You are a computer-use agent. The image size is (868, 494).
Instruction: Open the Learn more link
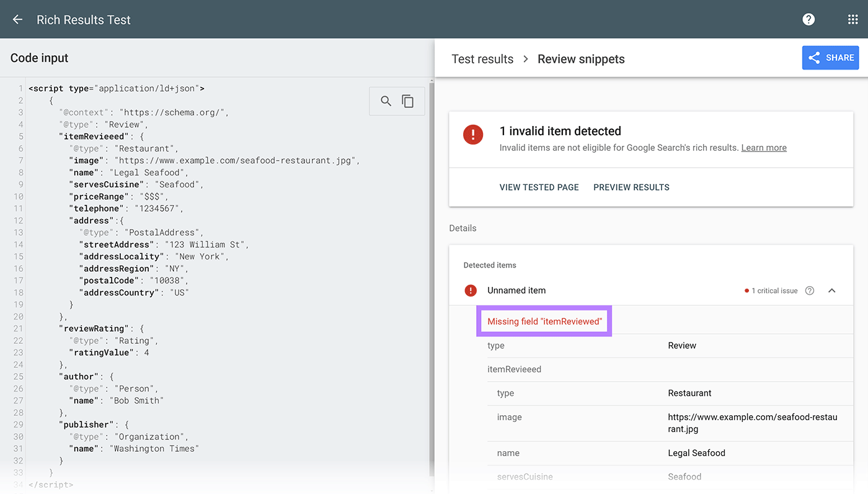tap(763, 148)
